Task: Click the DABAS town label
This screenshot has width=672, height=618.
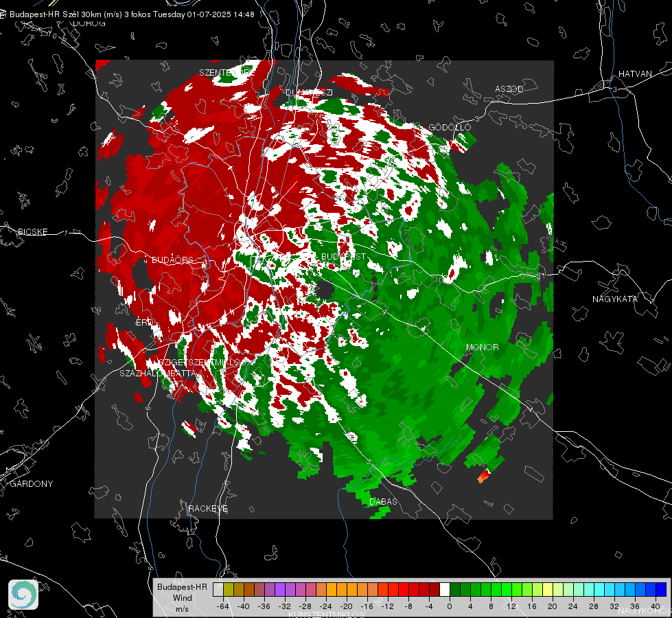Action: 383,501
